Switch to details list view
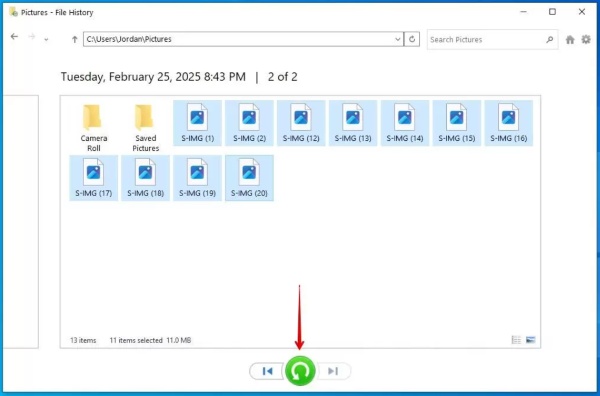The height and width of the screenshot is (396, 600). (x=516, y=340)
